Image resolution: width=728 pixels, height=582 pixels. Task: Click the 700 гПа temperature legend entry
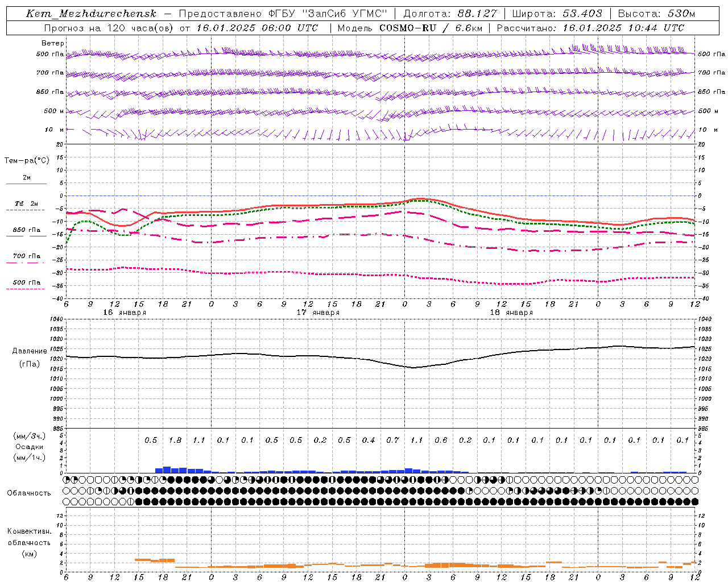point(27,256)
